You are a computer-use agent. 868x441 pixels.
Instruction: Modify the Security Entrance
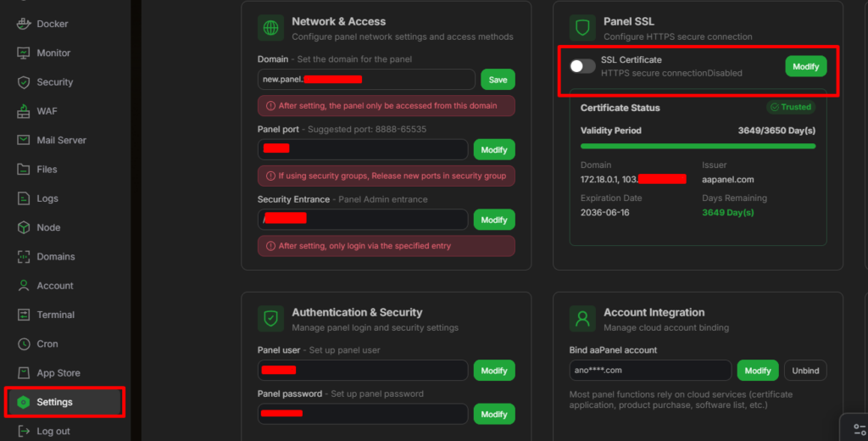click(x=494, y=220)
